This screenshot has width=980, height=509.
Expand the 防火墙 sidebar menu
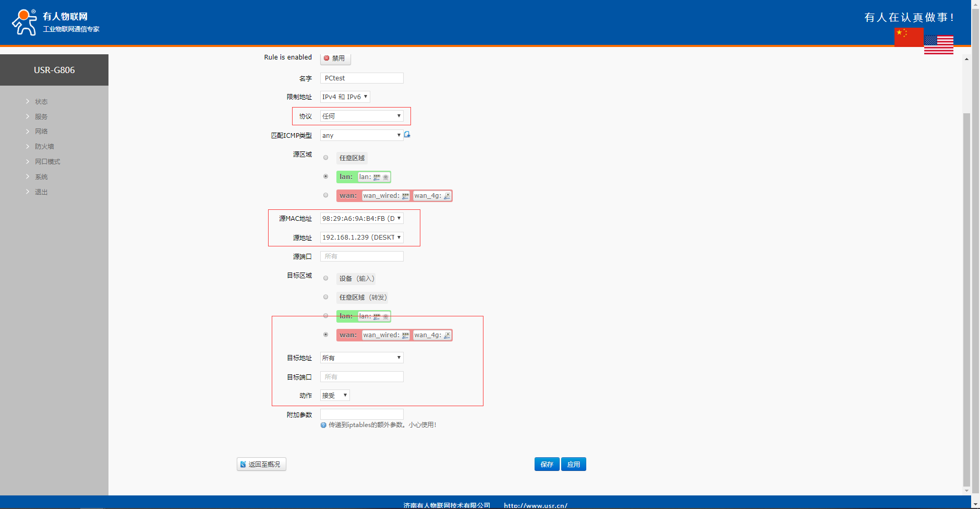click(x=44, y=147)
